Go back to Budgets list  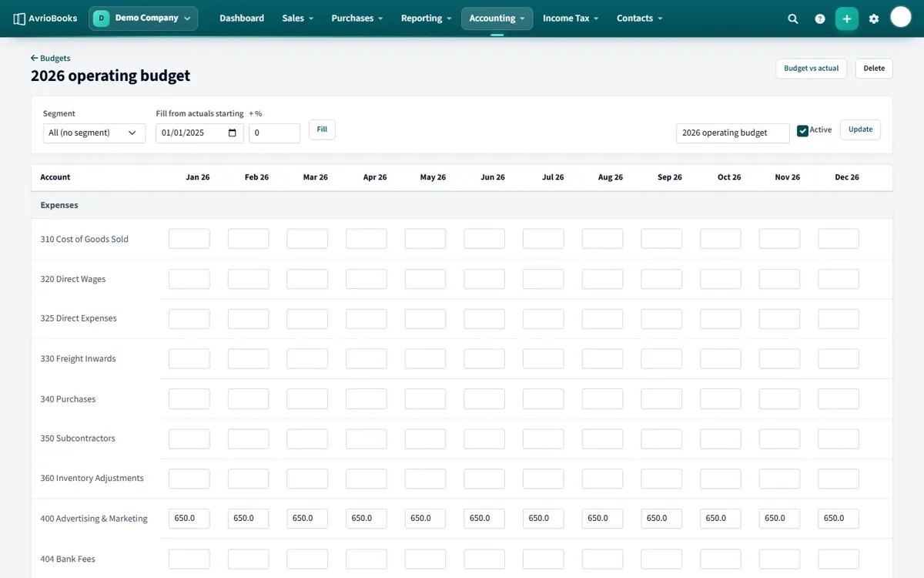click(51, 58)
